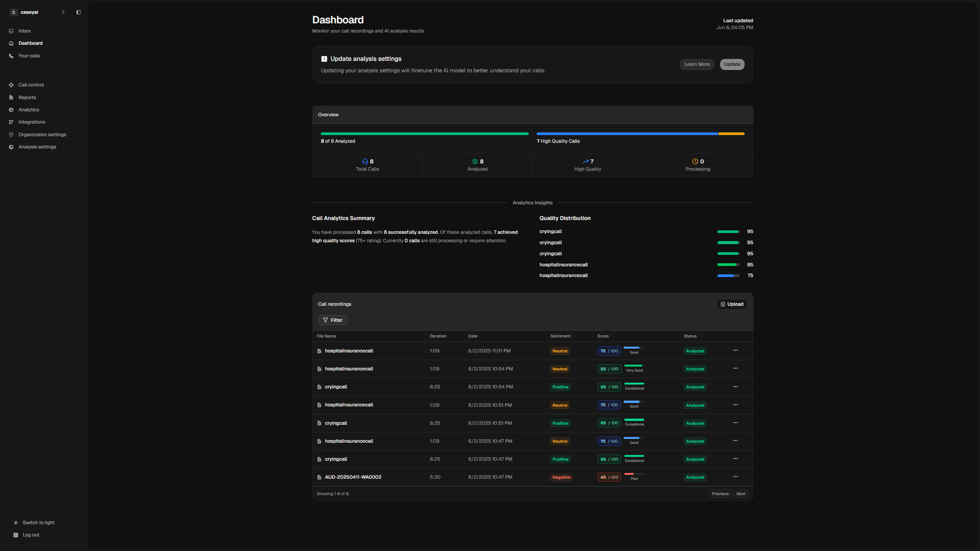This screenshot has width=980, height=551.
Task: Click the Log out icon
Action: point(16,535)
